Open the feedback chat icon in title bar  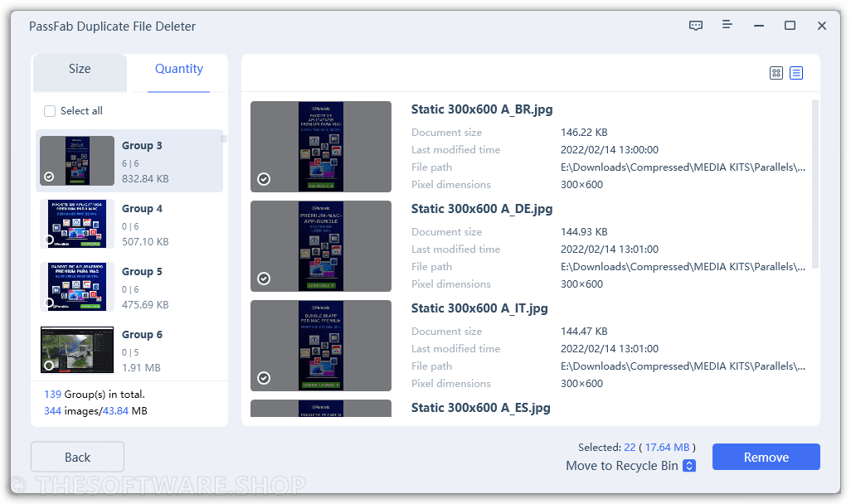[695, 26]
